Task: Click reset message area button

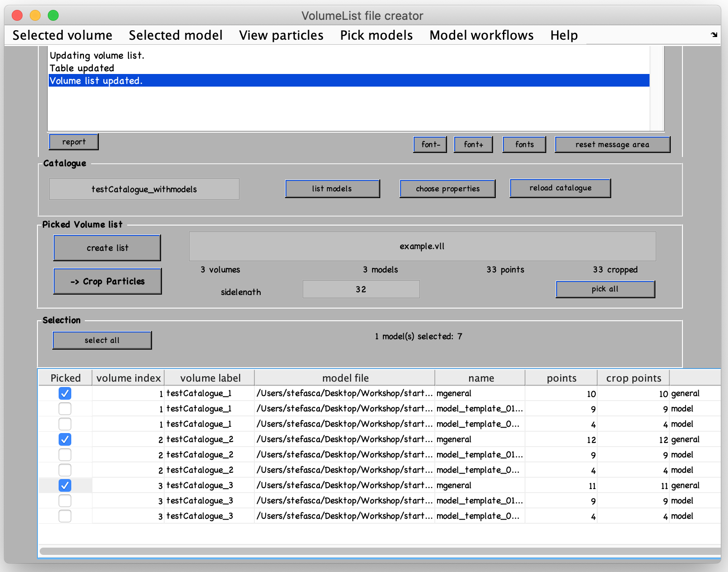Action: click(612, 144)
